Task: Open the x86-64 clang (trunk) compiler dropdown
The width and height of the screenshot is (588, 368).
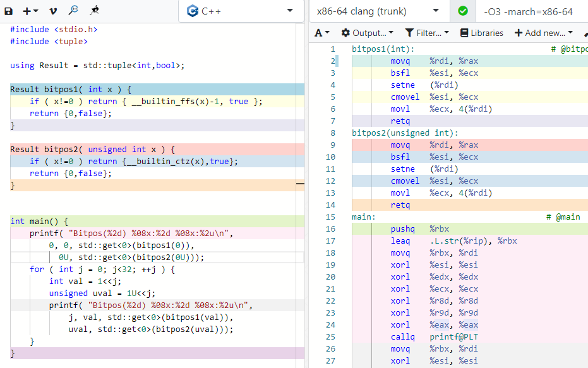Action: click(378, 11)
